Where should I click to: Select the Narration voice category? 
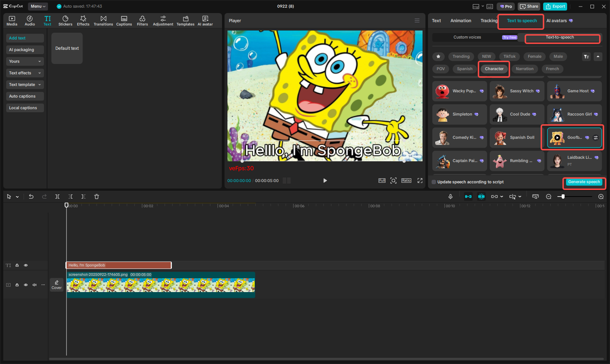(525, 69)
